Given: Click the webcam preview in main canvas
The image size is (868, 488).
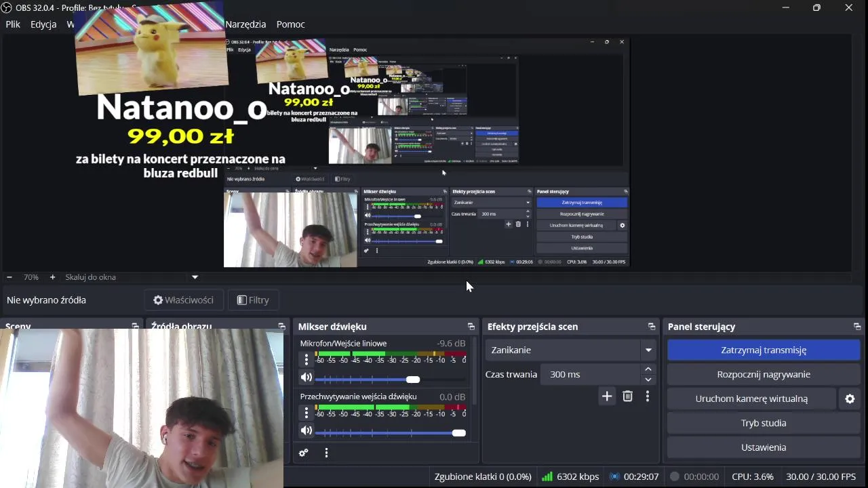Looking at the screenshot, I should pyautogui.click(x=290, y=230).
